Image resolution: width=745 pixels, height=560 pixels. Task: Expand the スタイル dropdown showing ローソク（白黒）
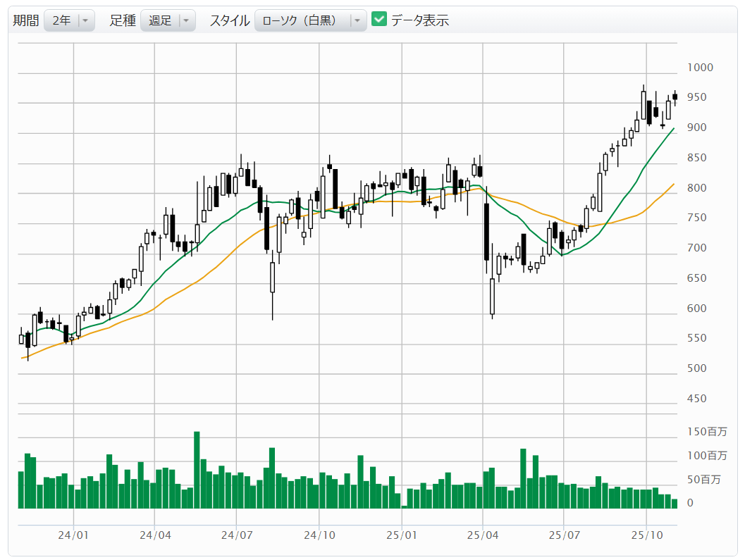pos(310,20)
